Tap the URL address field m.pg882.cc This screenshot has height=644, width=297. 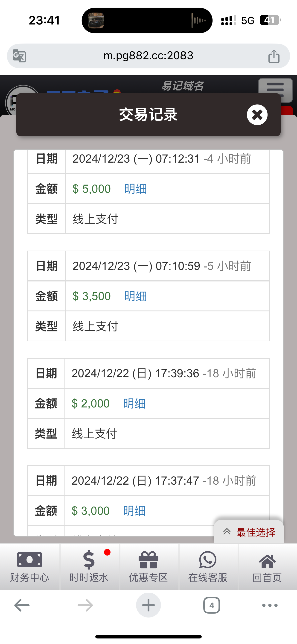point(148,56)
